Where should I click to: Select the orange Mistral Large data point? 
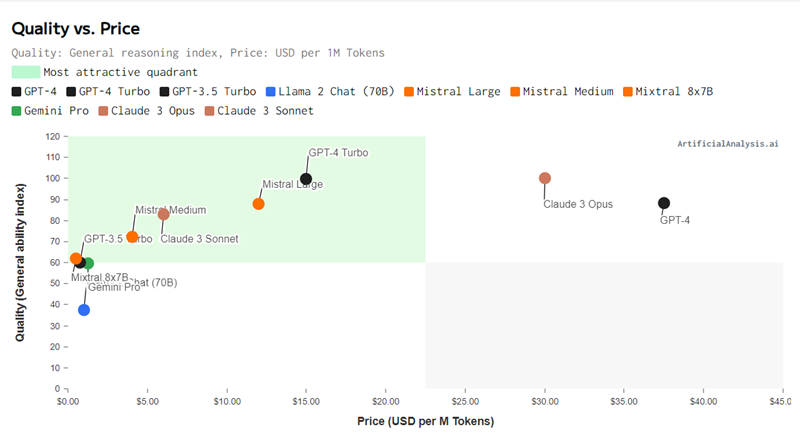pyautogui.click(x=258, y=204)
